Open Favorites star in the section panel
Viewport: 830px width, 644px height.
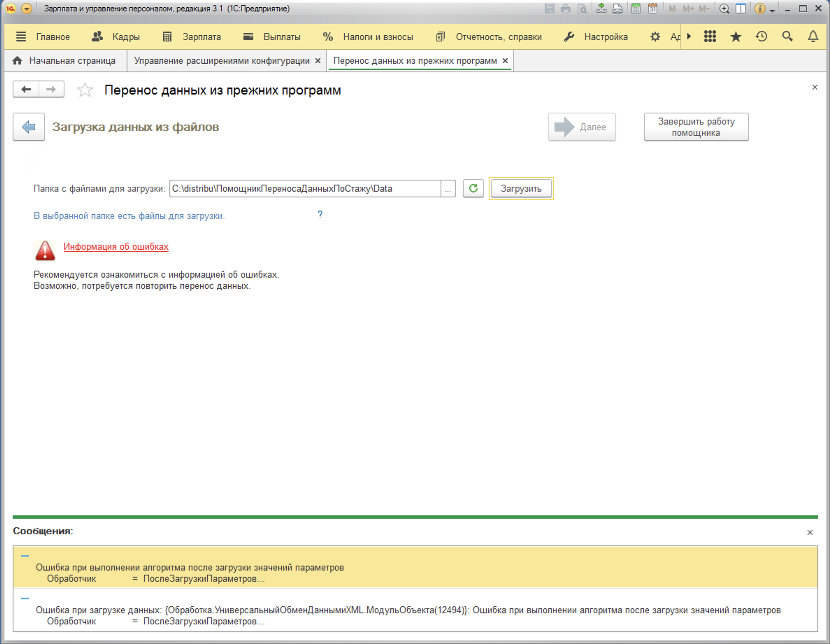click(736, 36)
